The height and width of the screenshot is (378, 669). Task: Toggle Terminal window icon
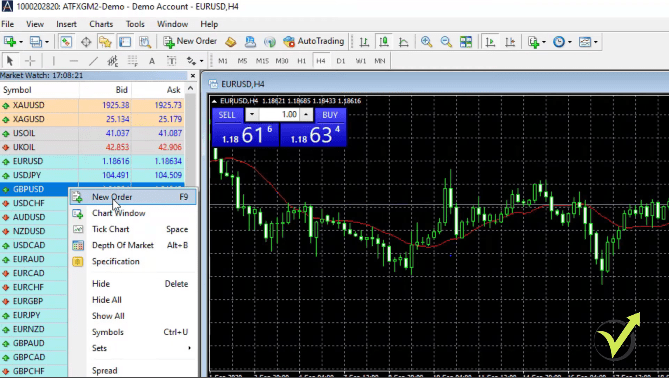(x=125, y=41)
